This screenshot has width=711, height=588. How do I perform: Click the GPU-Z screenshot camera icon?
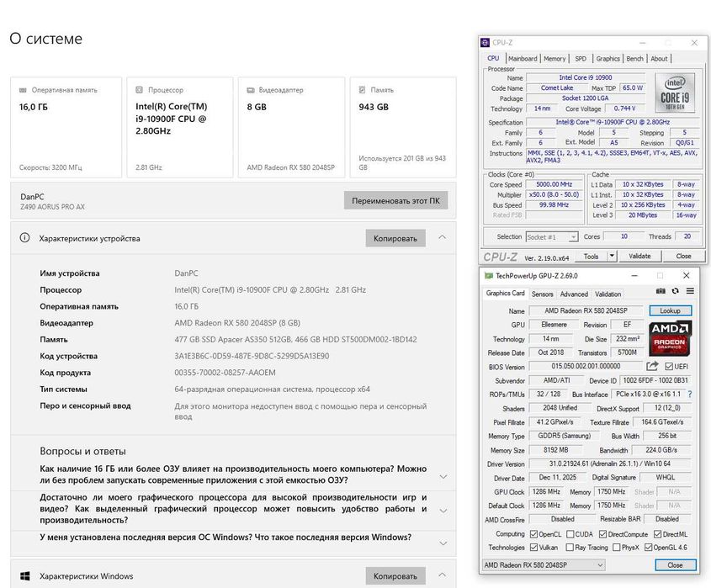pyautogui.click(x=661, y=291)
